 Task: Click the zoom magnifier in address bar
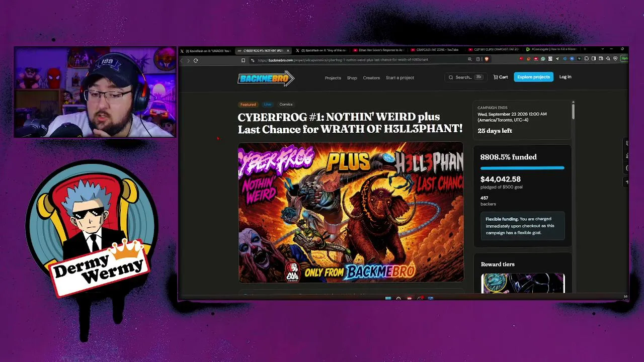click(470, 59)
